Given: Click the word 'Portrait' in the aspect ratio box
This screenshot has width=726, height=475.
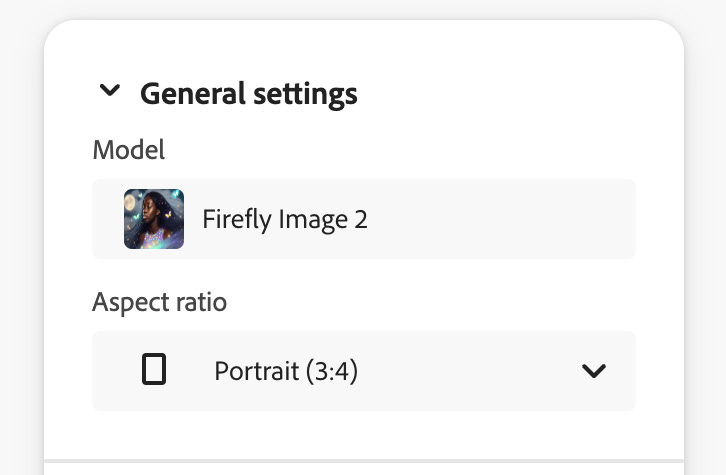Looking at the screenshot, I should pos(256,372).
